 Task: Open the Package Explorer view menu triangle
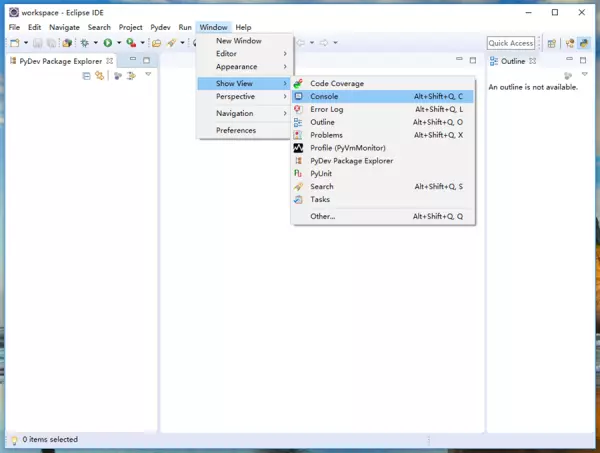(148, 74)
